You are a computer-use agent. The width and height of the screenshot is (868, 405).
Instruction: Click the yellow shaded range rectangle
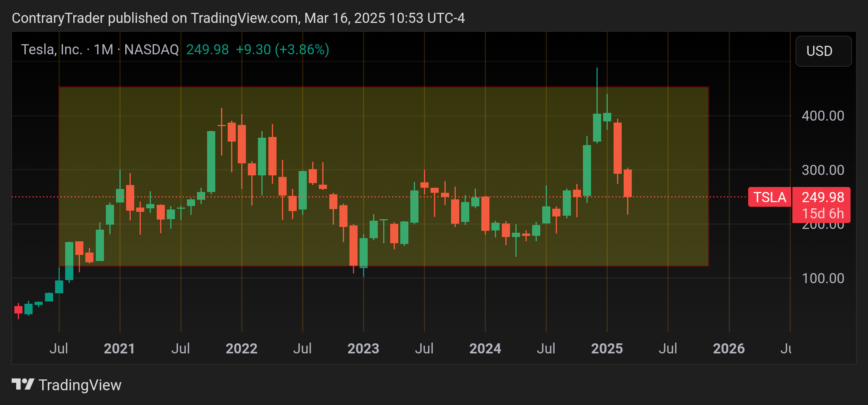click(384, 177)
